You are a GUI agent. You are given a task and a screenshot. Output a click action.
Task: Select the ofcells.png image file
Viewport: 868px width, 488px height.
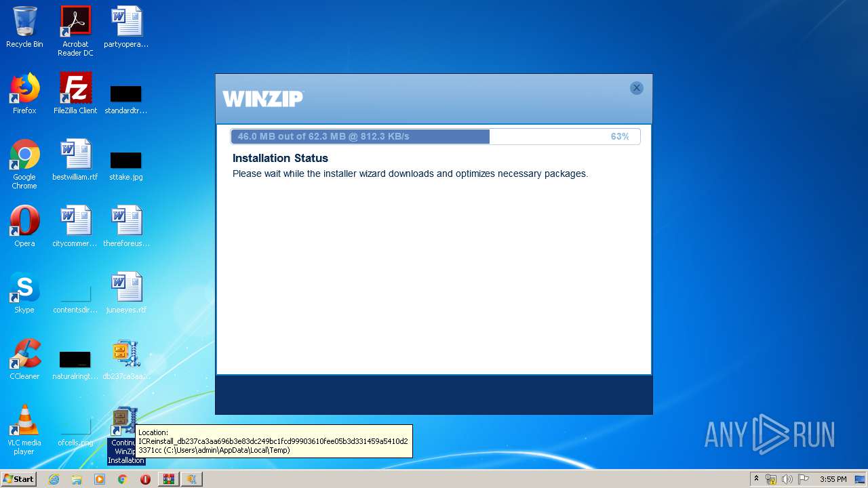(x=75, y=432)
